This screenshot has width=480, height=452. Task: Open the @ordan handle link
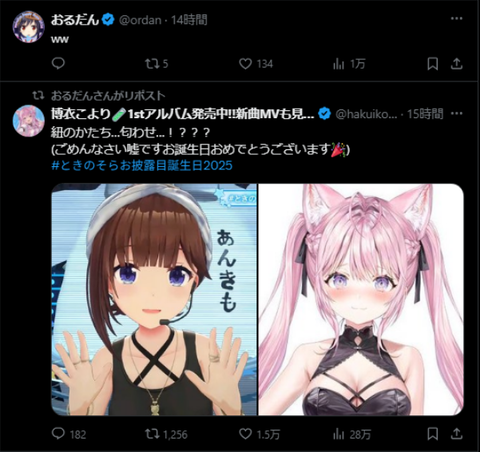coord(140,20)
